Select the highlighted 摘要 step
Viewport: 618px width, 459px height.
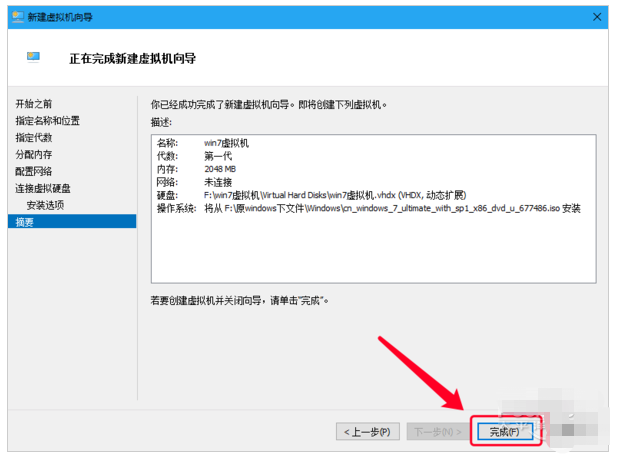click(72, 221)
